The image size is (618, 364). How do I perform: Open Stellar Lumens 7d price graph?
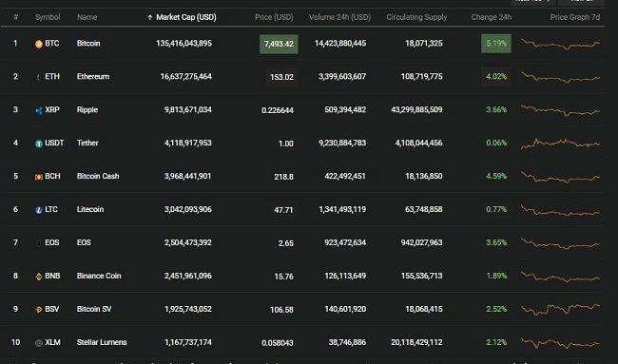[560, 343]
